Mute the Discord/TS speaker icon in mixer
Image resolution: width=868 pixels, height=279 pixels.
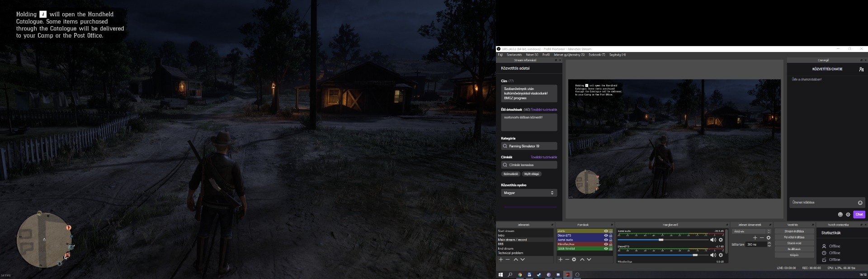pos(713,255)
